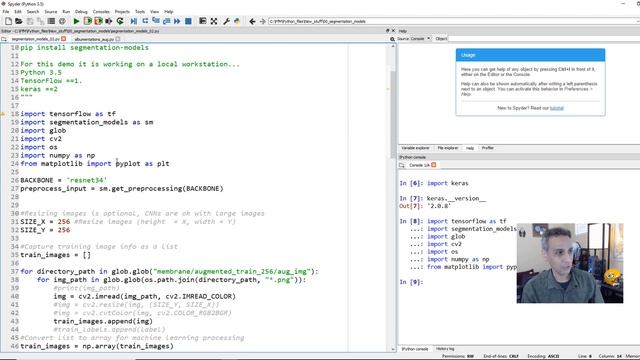Select the IPython console bottom tab
Screen dimensions: 640x360
pos(415,349)
